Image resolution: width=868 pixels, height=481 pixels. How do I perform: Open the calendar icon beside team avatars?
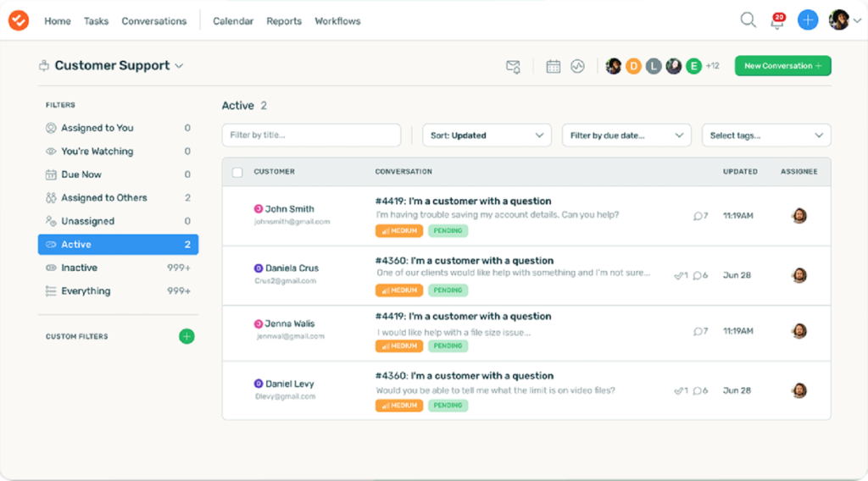pos(553,66)
